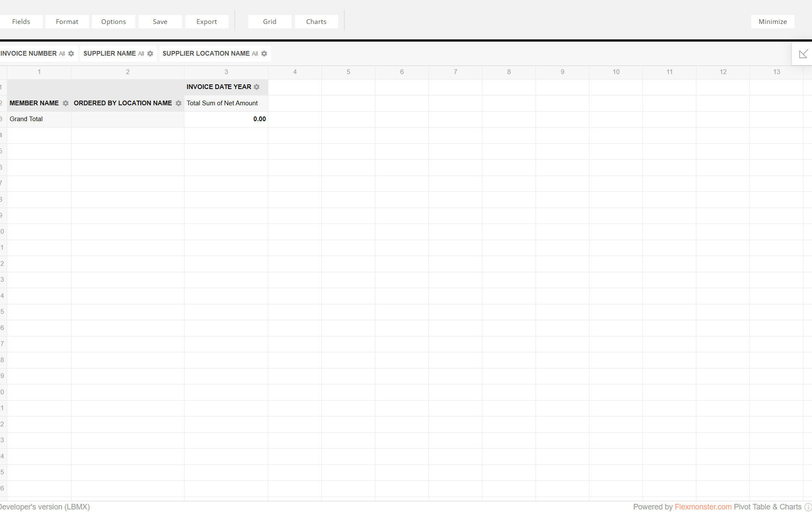Screen dimensions: 812x512
Task: Click the Total Sum of Net Amount header
Action: tap(222, 103)
